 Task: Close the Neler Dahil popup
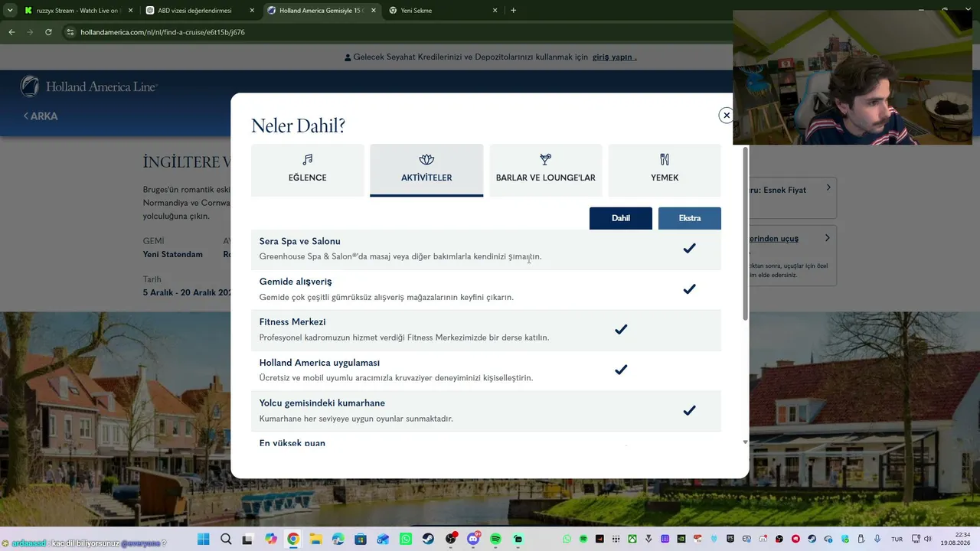click(727, 115)
